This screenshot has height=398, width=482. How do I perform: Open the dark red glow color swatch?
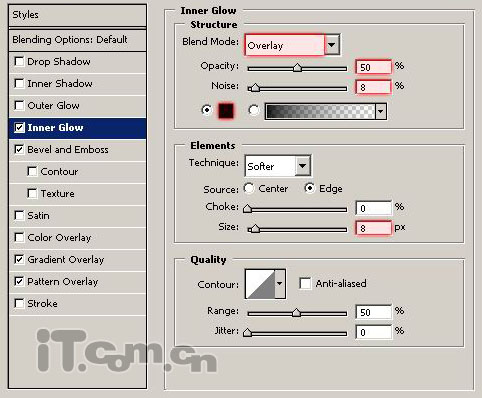coord(226,111)
